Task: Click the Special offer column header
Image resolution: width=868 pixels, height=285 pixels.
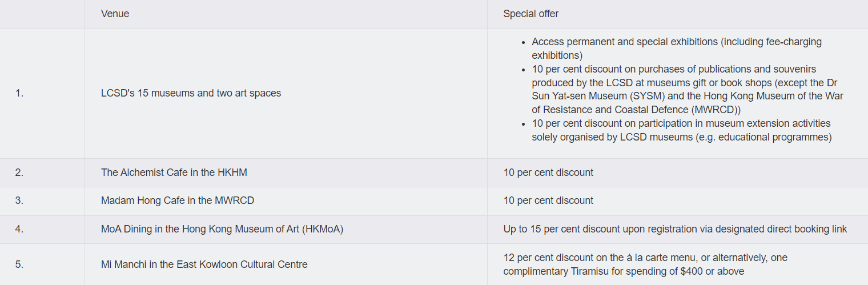Action: click(531, 14)
